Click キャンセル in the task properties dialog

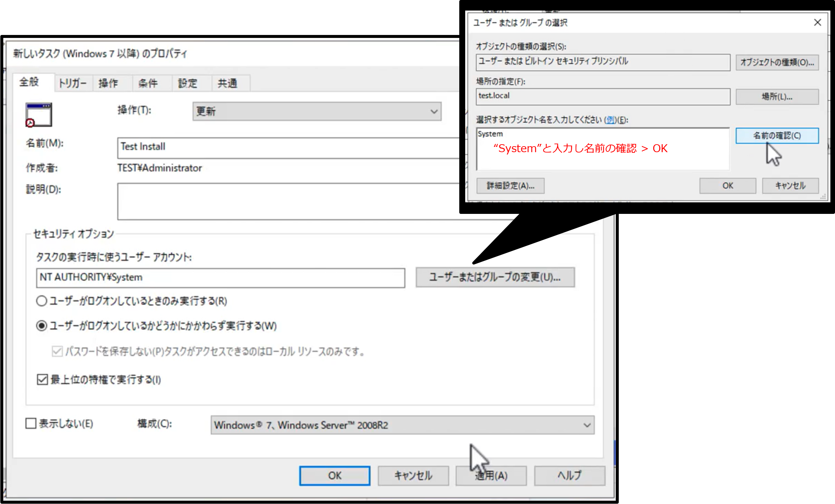click(x=413, y=476)
